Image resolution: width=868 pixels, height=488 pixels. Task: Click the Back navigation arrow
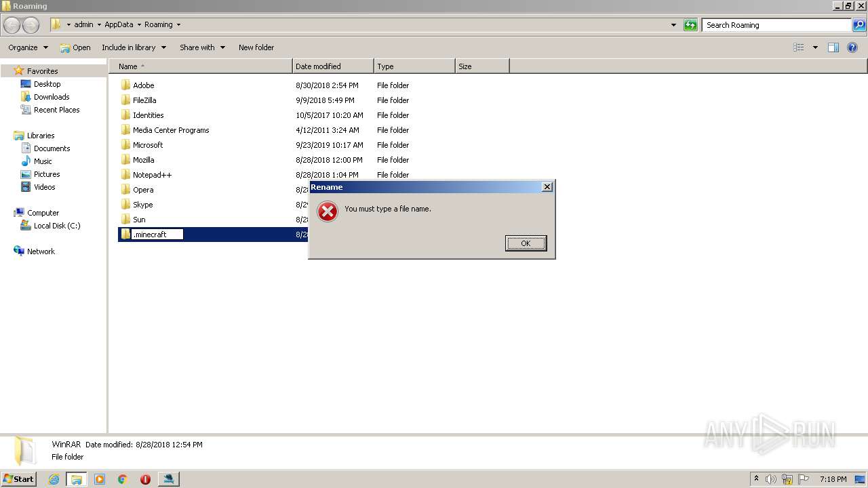pyautogui.click(x=12, y=25)
